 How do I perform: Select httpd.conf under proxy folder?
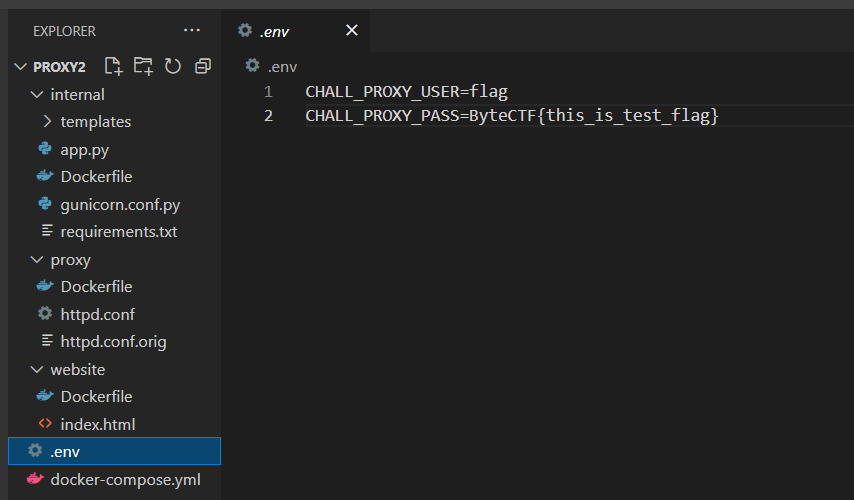point(97,314)
